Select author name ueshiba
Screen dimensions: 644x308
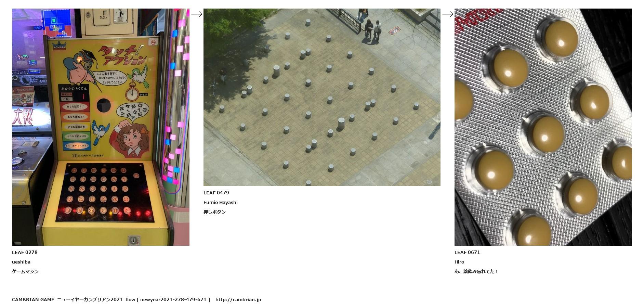(x=21, y=262)
